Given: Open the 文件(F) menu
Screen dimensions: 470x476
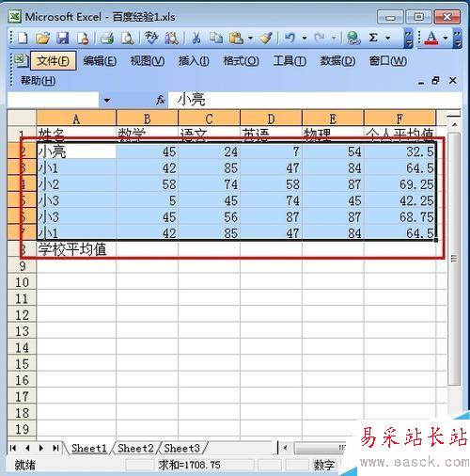Looking at the screenshot, I should click(53, 61).
